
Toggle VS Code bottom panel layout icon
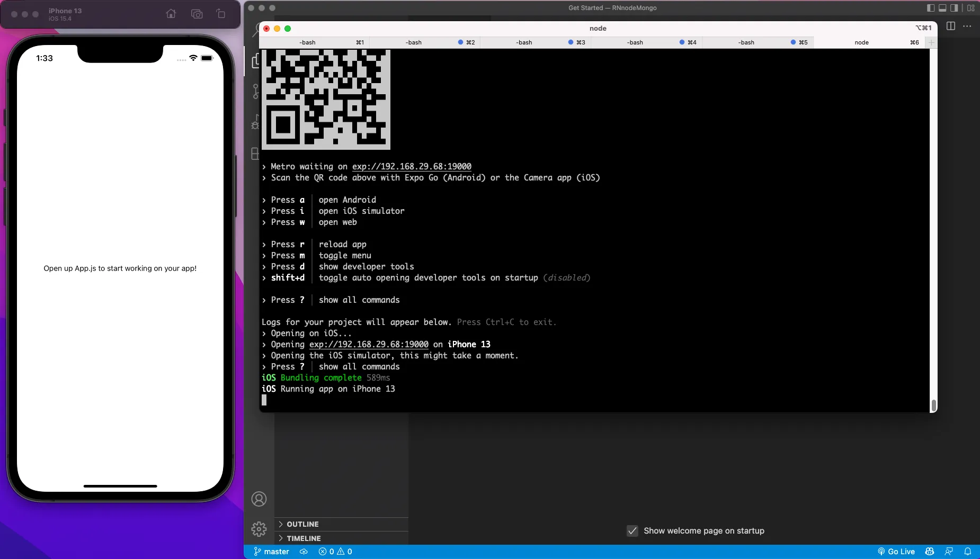[942, 8]
